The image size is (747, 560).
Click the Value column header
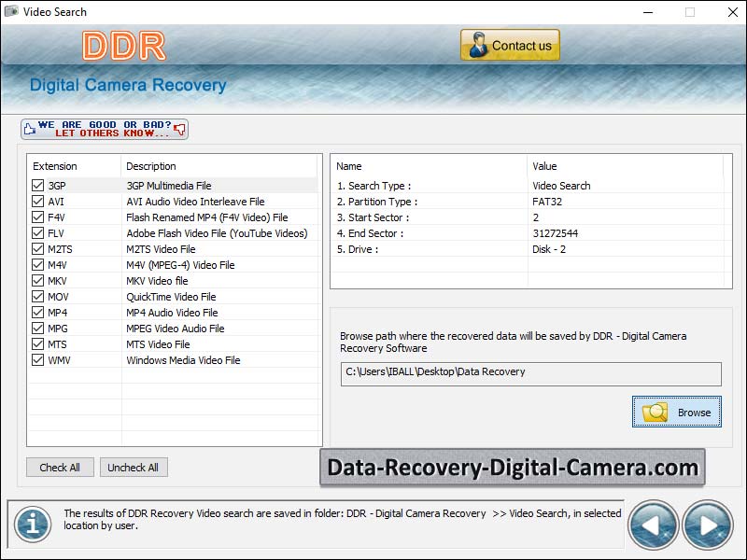(544, 166)
